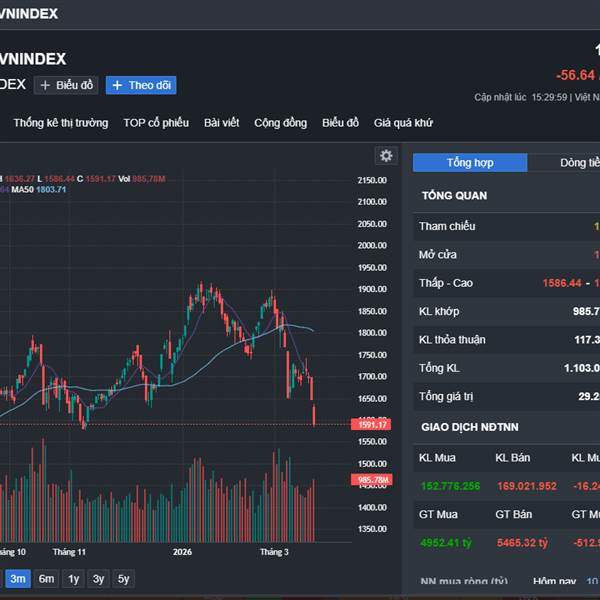
Task: Select the 6m time range
Action: pos(46,579)
